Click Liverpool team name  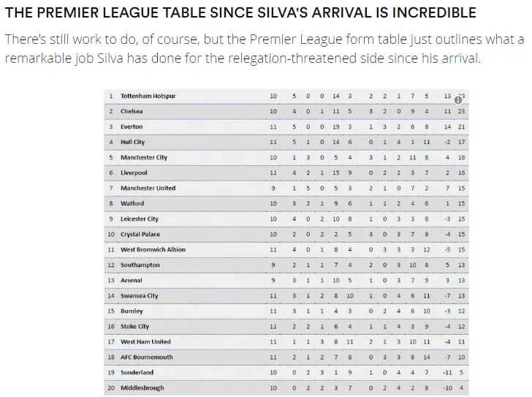134,173
